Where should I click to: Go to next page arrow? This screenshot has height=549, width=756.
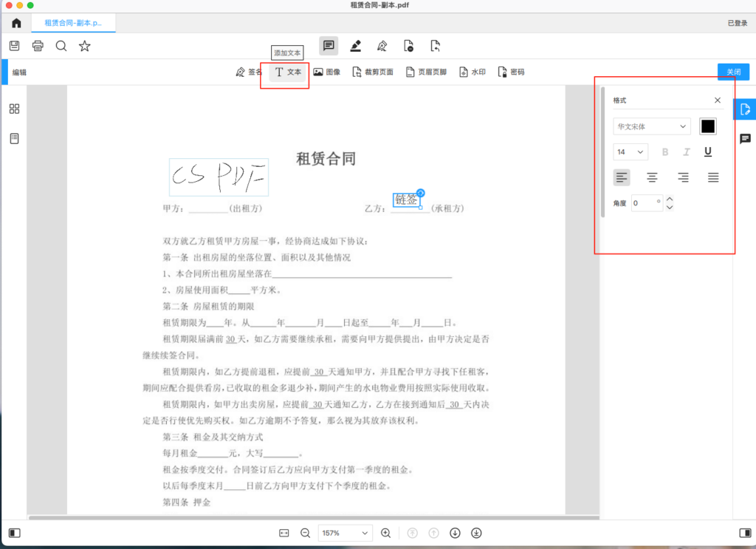455,533
